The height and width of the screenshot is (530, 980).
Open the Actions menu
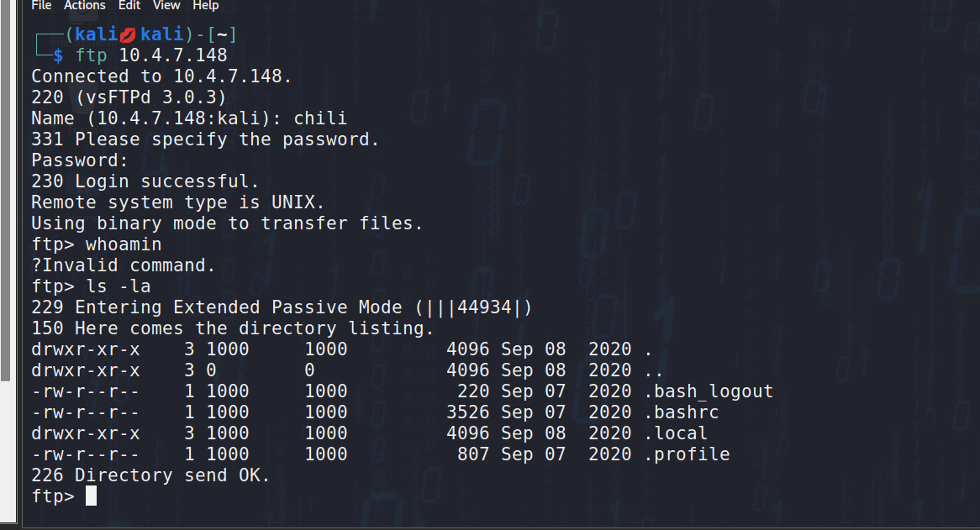coord(85,5)
